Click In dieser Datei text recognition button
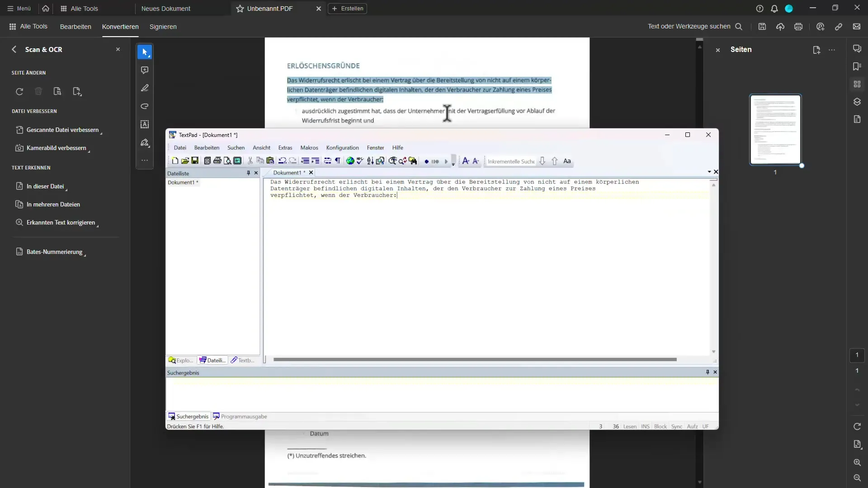 45,186
